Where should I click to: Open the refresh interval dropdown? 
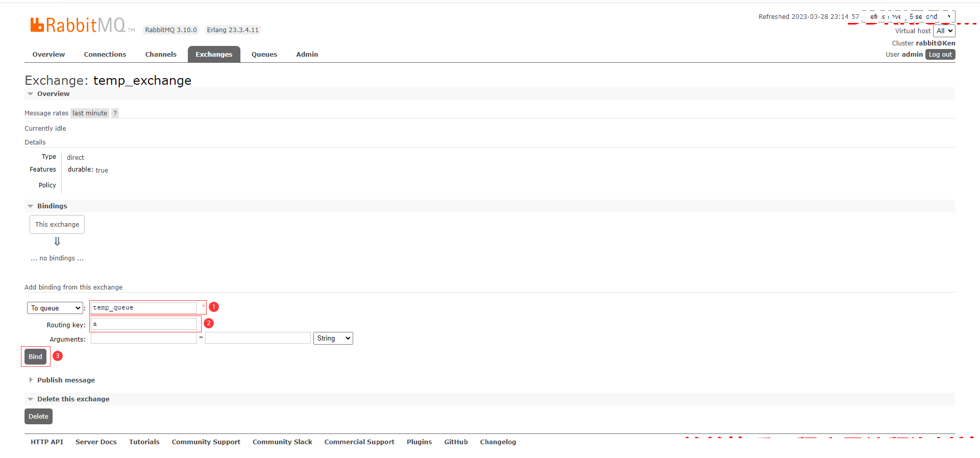pos(909,16)
